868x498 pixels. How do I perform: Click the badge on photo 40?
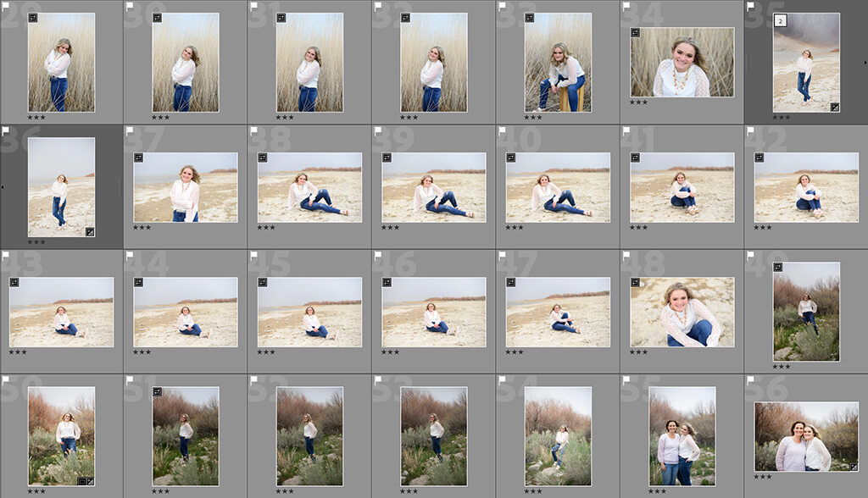pos(510,159)
